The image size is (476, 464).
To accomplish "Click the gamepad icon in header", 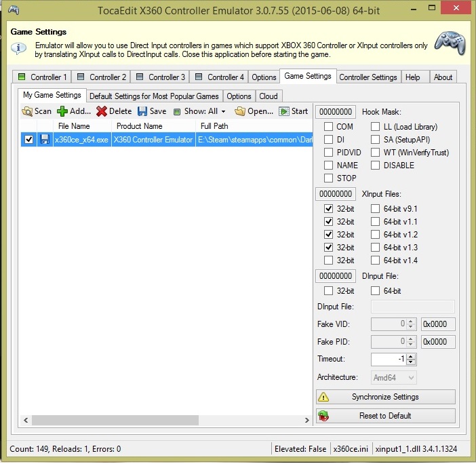I will pyautogui.click(x=450, y=43).
